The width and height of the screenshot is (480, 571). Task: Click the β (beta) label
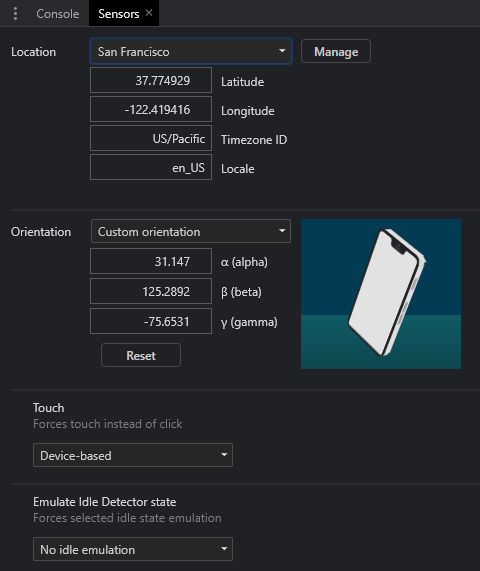pos(241,292)
